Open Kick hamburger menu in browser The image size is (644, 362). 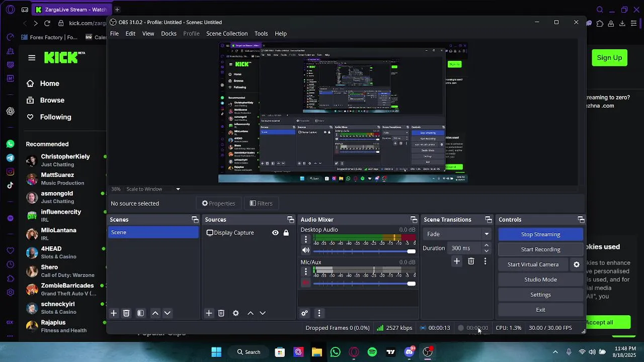pos(32,58)
